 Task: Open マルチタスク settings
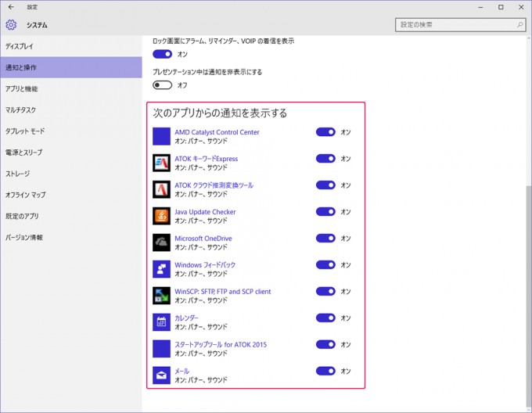pos(71,110)
